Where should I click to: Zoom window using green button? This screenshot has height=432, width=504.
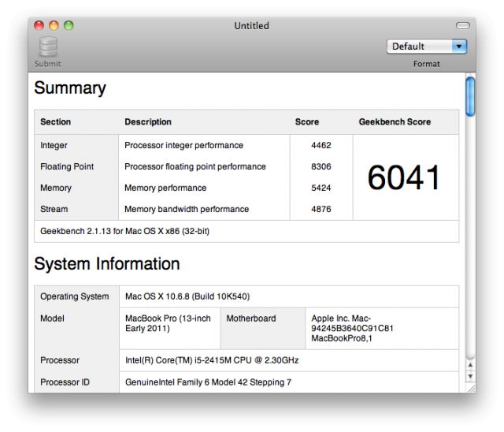(x=69, y=25)
